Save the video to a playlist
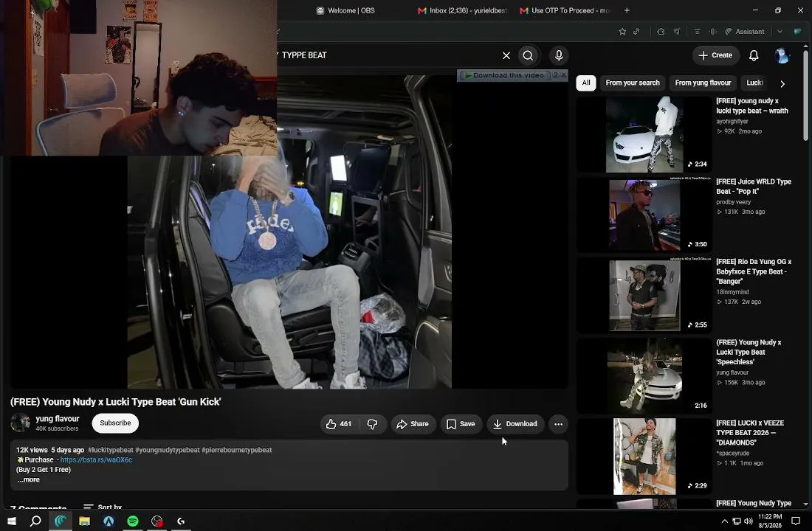The width and height of the screenshot is (812, 531). [x=461, y=424]
